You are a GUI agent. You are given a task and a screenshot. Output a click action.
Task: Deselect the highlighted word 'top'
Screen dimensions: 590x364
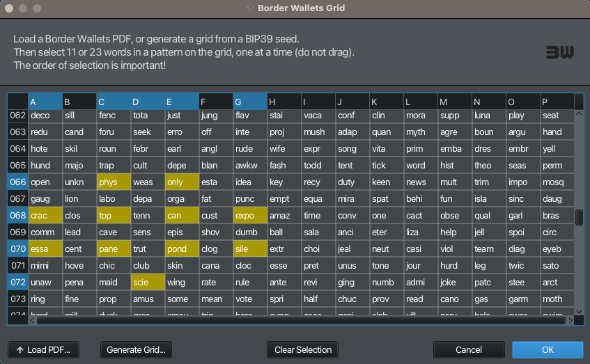[x=114, y=216]
